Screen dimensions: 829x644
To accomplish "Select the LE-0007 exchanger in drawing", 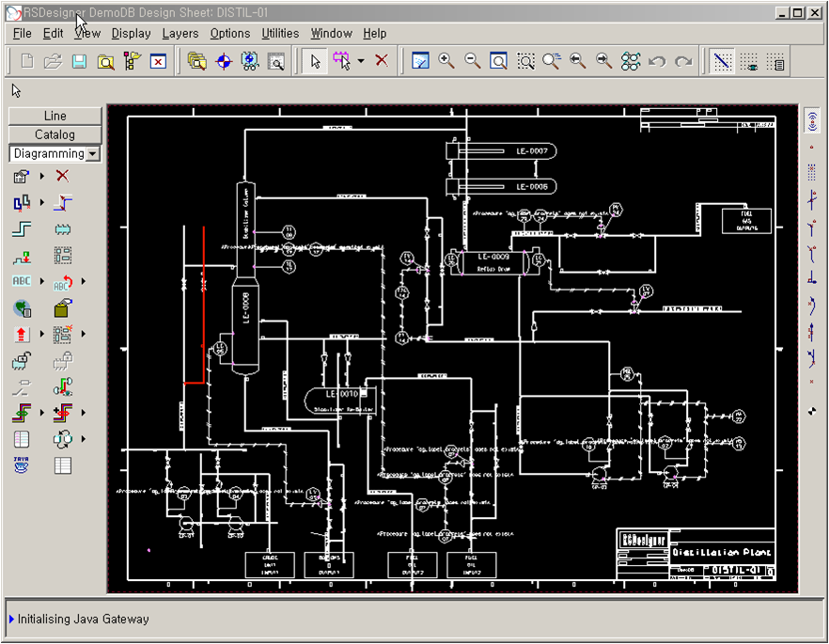I will (x=501, y=151).
